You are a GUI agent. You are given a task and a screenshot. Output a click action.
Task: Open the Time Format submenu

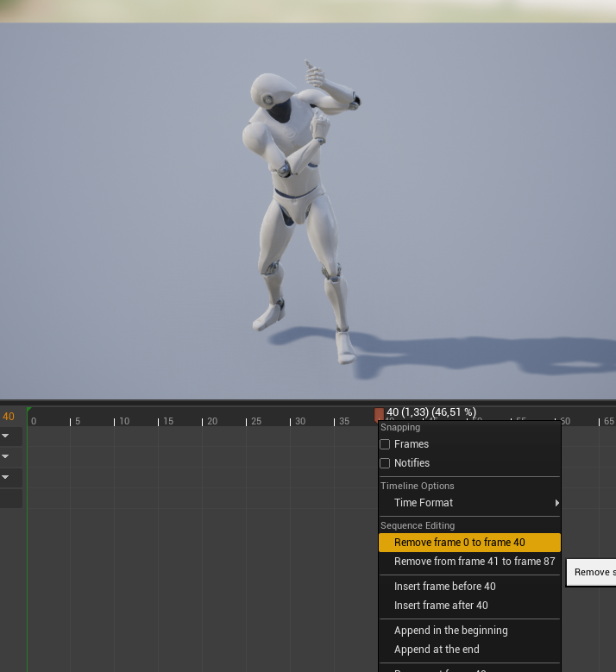coord(469,503)
